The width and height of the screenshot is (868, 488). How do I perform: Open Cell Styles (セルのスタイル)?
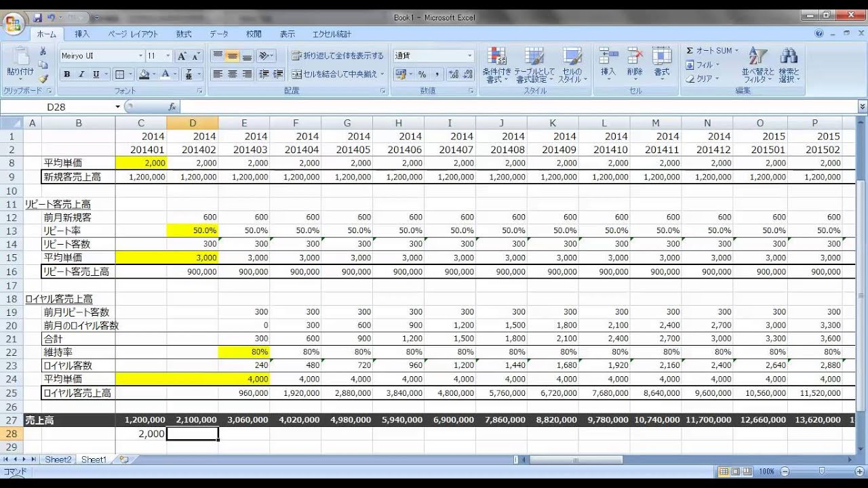(x=572, y=65)
